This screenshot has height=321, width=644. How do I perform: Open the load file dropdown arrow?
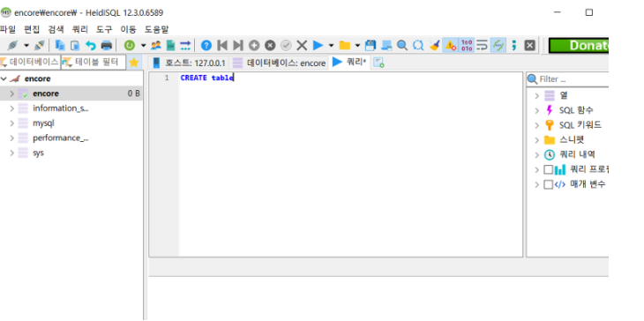[x=357, y=45]
